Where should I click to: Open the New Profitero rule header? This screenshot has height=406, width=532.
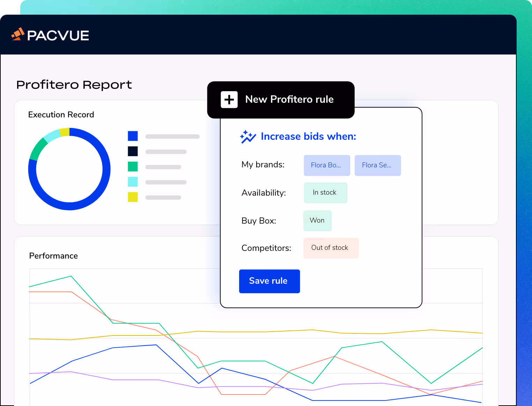coord(281,100)
